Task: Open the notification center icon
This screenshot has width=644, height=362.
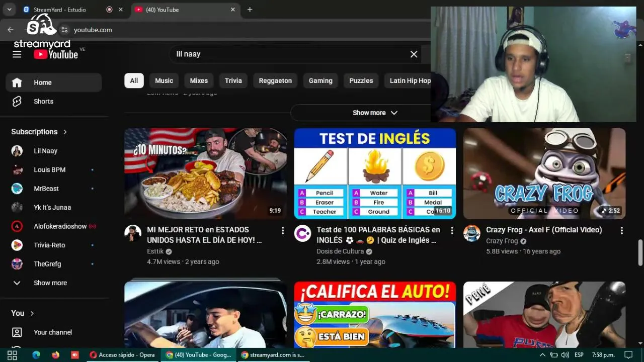Action: (x=628, y=355)
